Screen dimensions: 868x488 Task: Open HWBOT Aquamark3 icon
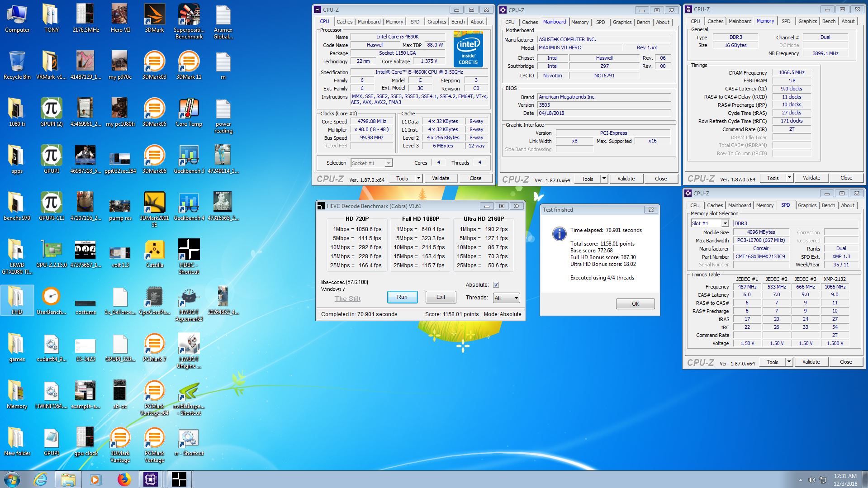pos(189,304)
